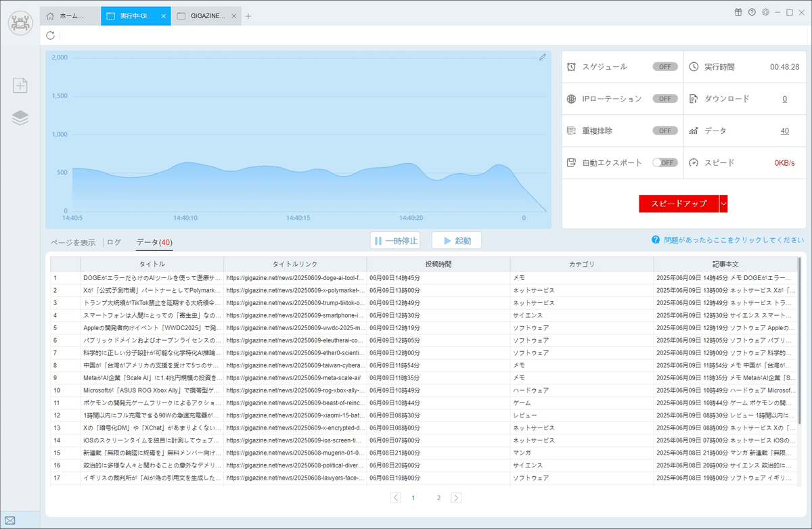Select the データ(40) tab
This screenshot has width=812, height=529.
pyautogui.click(x=154, y=242)
